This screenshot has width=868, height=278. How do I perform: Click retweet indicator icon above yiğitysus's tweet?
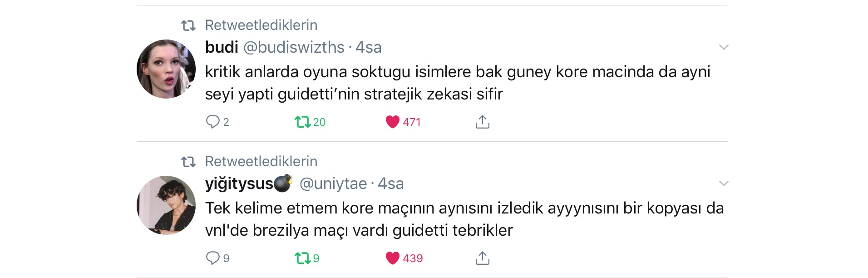188,162
